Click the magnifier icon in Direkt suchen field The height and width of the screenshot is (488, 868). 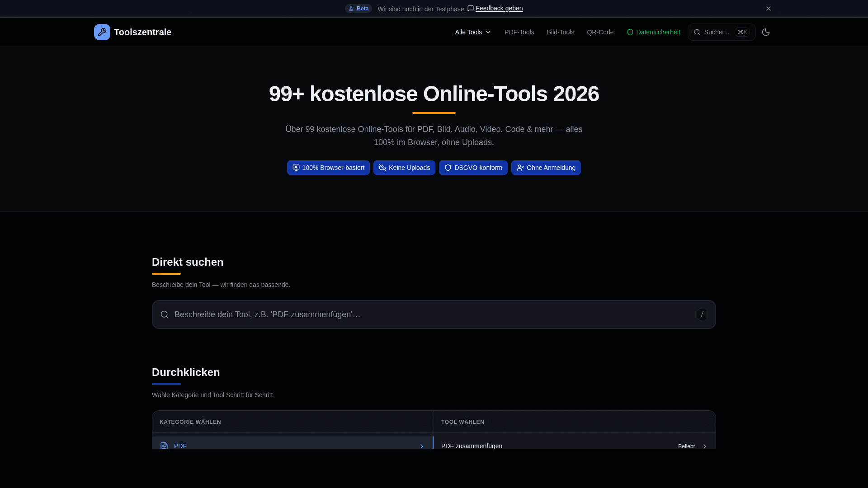click(165, 314)
